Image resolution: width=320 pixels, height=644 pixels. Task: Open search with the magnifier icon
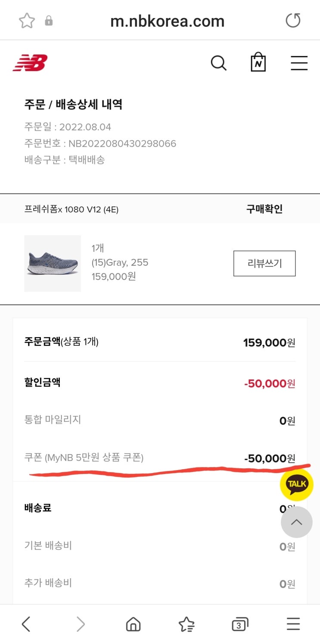[218, 63]
